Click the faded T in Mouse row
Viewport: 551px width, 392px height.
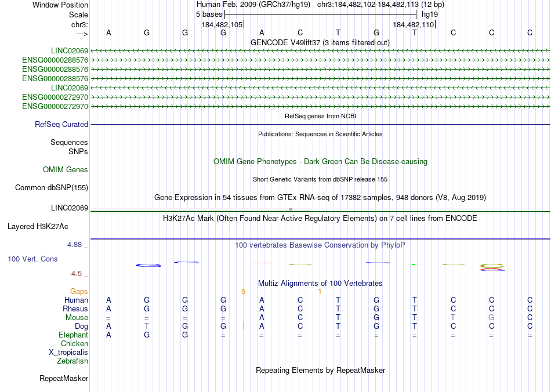point(453,318)
